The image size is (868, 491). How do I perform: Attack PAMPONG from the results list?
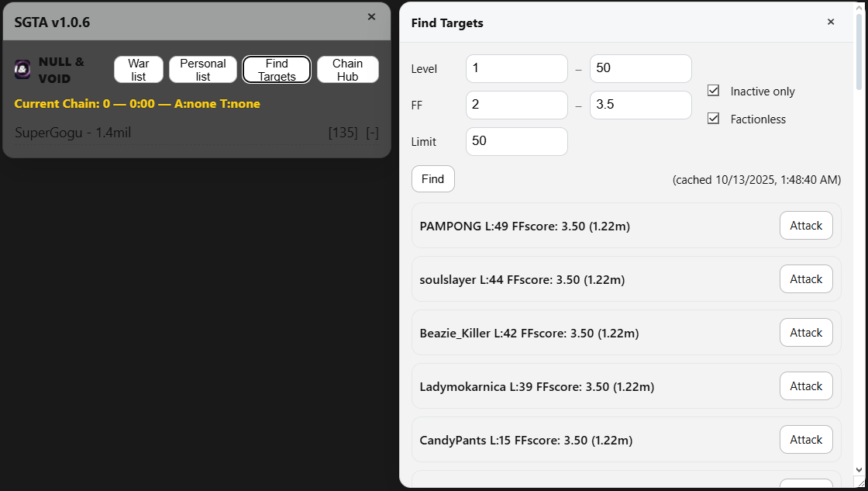click(806, 225)
